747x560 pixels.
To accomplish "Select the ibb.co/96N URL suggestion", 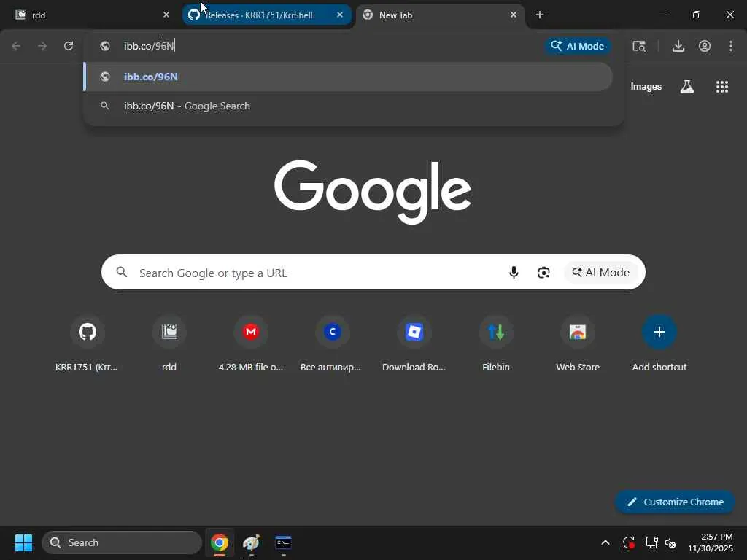I will click(x=348, y=77).
